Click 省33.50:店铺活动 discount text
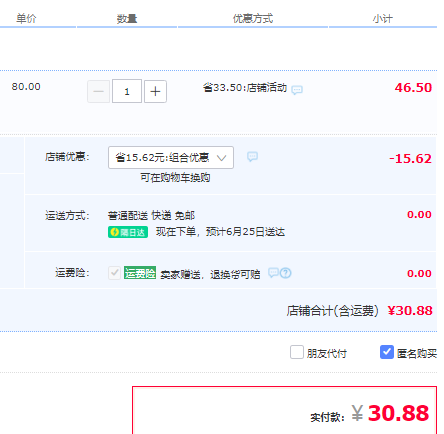This screenshot has width=444, height=434. [x=245, y=88]
